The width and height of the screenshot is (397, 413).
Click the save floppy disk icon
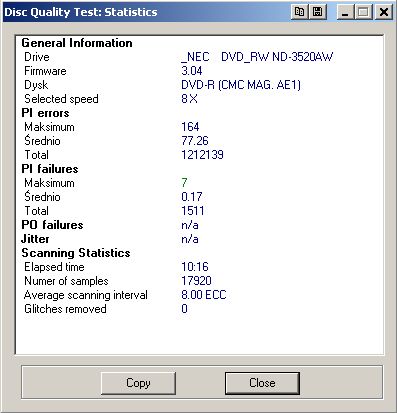click(x=318, y=12)
